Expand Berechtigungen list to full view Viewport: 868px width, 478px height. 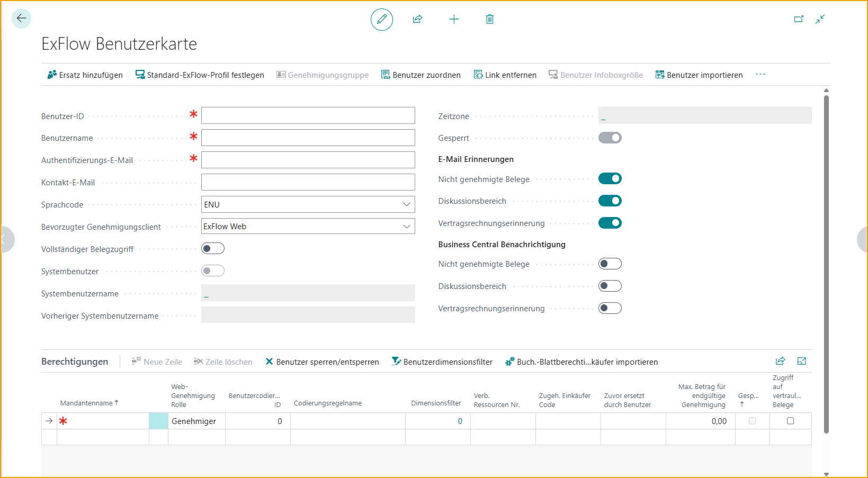[802, 361]
